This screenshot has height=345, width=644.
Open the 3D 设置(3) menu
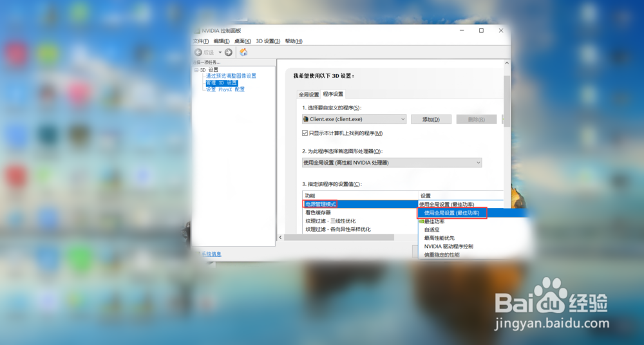(268, 41)
